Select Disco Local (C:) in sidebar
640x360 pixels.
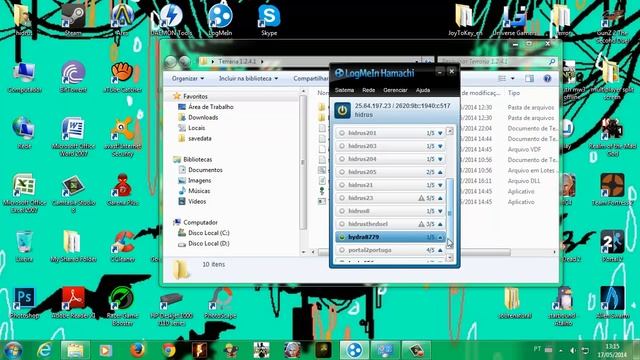click(x=209, y=233)
